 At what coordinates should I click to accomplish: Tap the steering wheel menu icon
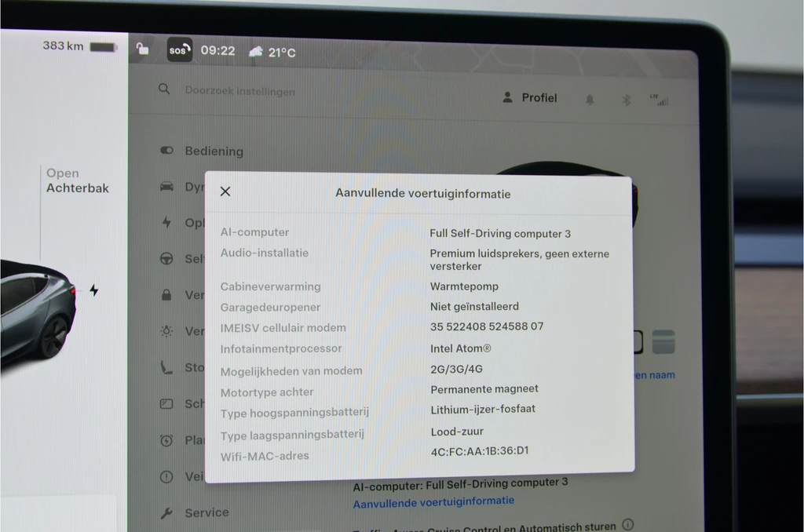[166, 258]
